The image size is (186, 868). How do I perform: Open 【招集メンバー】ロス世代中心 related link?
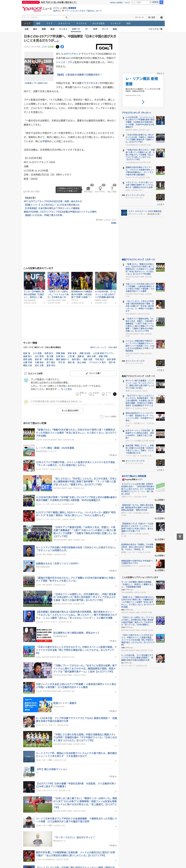(52, 205)
